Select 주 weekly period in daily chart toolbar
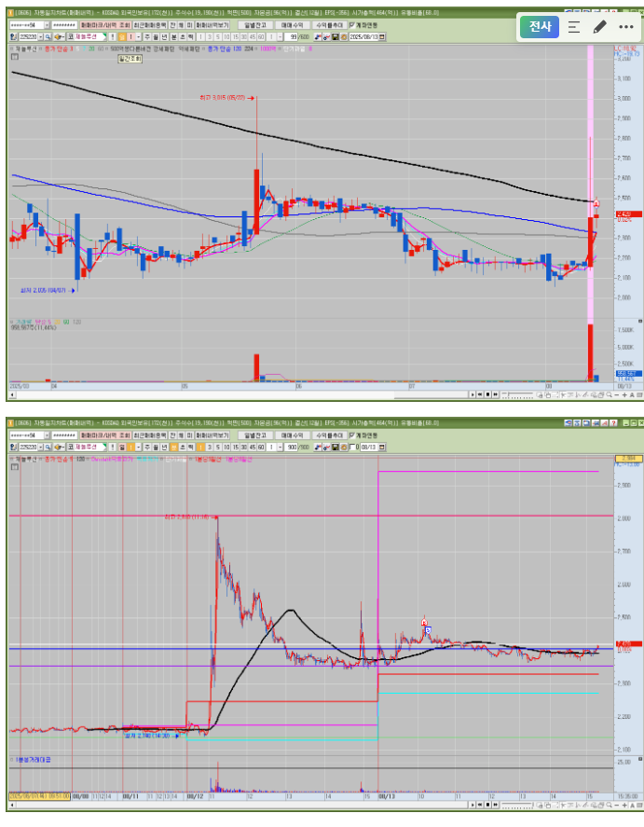 click(x=147, y=36)
